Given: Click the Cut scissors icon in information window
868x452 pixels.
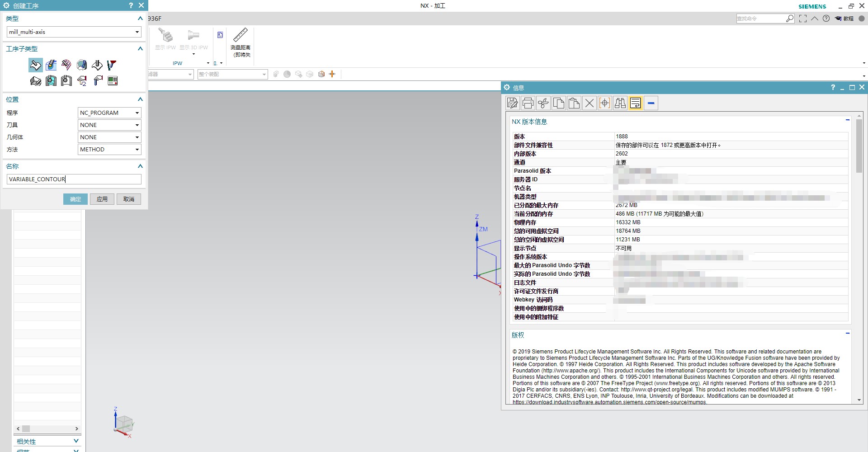Looking at the screenshot, I should point(543,103).
